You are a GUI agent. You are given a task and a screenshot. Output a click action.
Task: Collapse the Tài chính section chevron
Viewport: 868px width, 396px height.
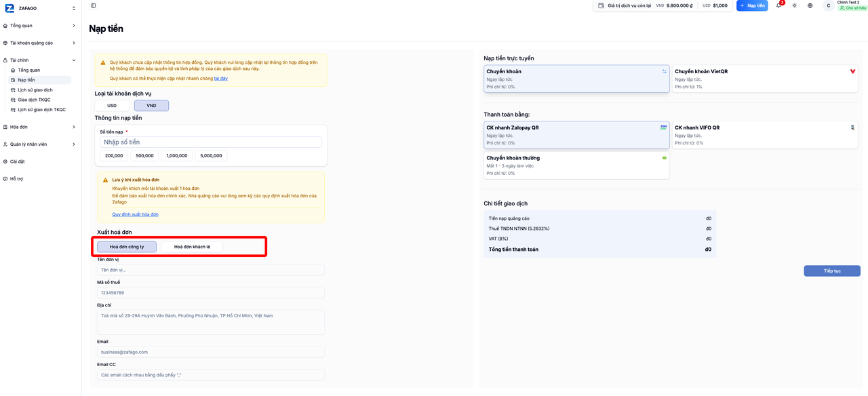pyautogui.click(x=74, y=60)
